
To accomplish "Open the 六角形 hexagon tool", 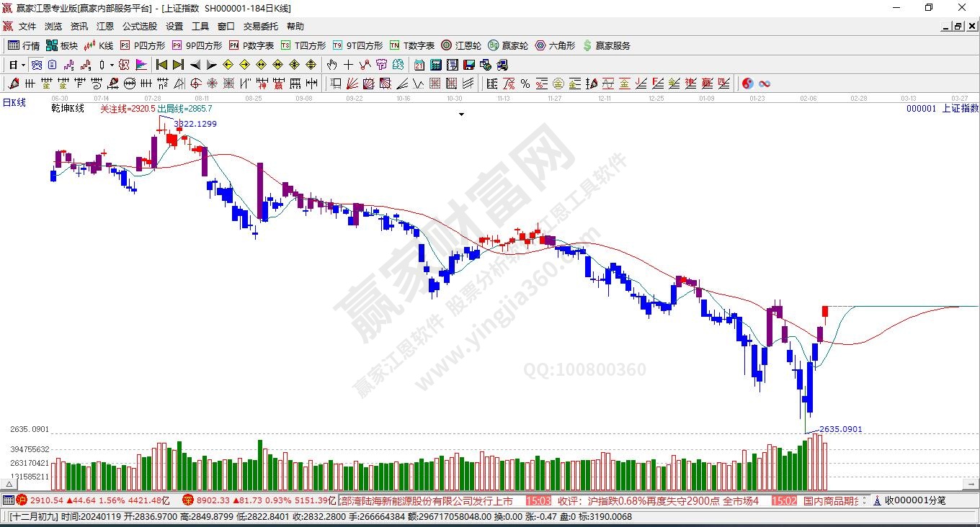I will (555, 45).
